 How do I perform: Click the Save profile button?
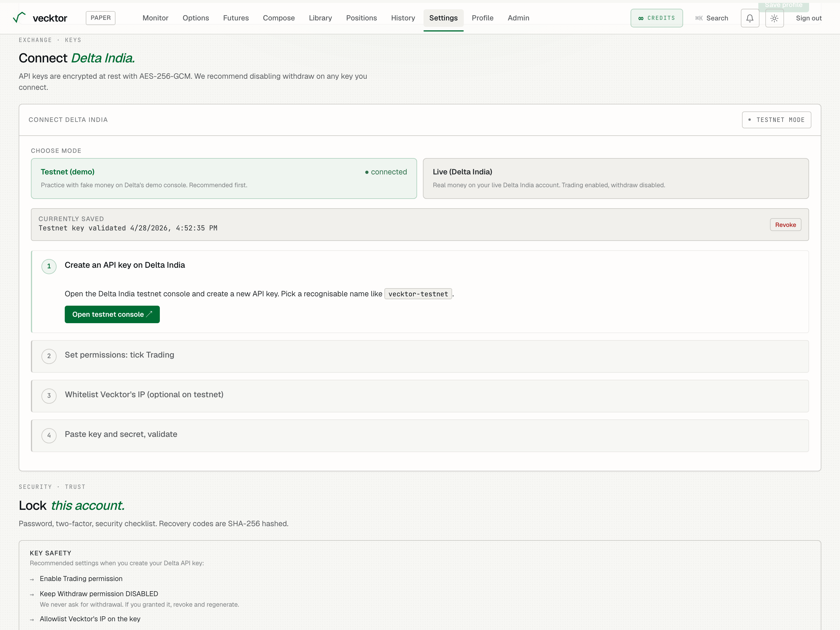[783, 6]
